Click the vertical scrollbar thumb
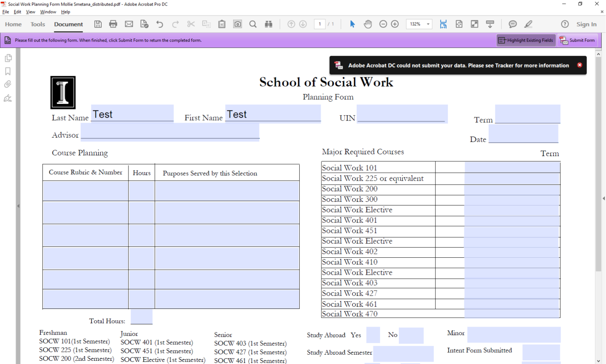 tap(598, 164)
